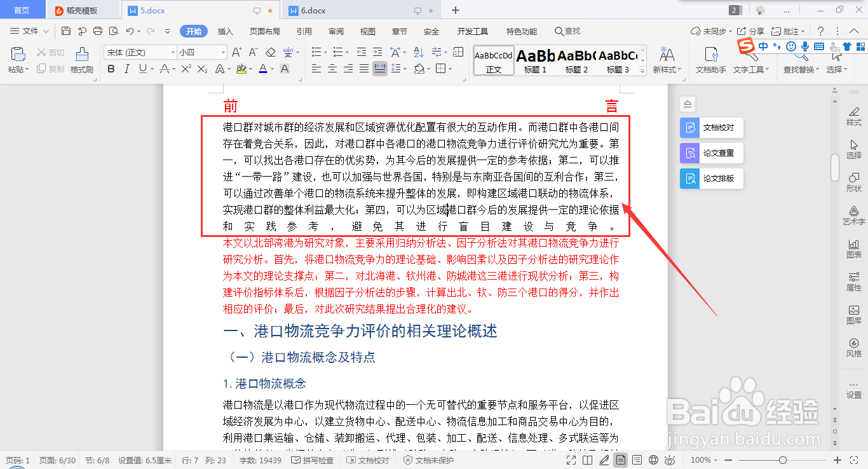Switch to the 插入 ribbon tab
Image resolution: width=868 pixels, height=469 pixels.
225,31
